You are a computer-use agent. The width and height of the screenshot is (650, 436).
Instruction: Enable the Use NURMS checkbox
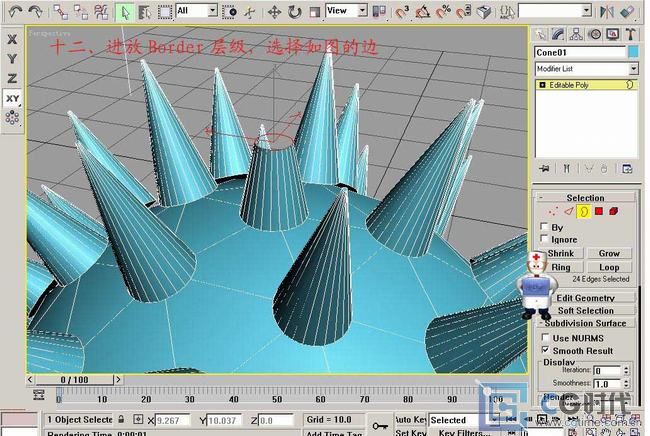coord(546,337)
